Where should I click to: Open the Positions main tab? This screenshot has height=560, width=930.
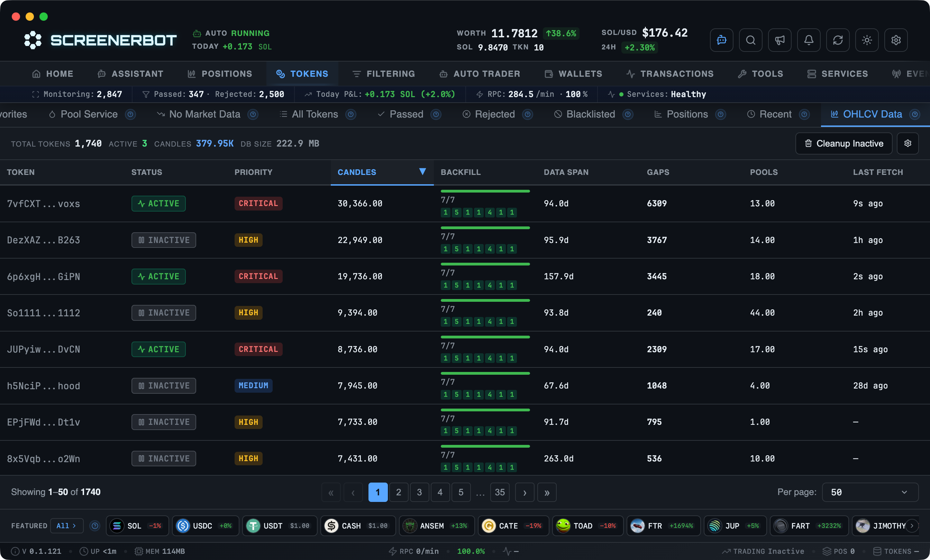(220, 74)
